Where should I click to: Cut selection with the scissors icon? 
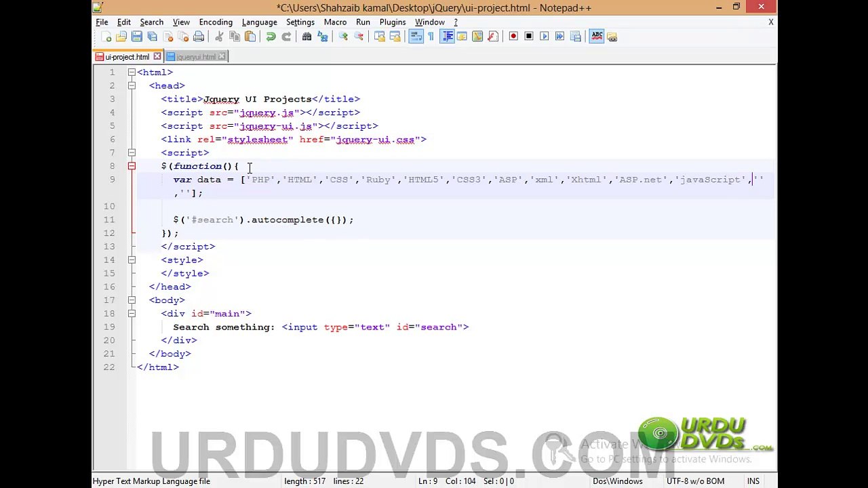[x=219, y=37]
